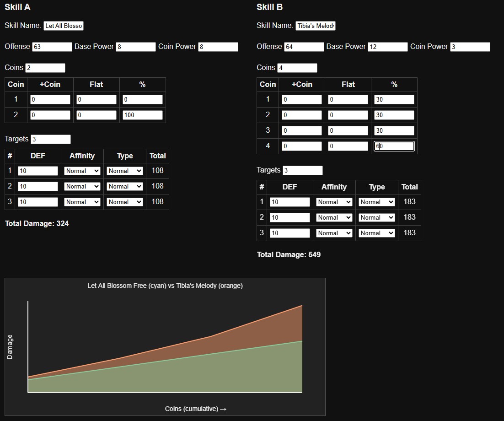Image resolution: width=504 pixels, height=421 pixels.
Task: Click Skill B target 2 DEF field
Action: tap(290, 217)
